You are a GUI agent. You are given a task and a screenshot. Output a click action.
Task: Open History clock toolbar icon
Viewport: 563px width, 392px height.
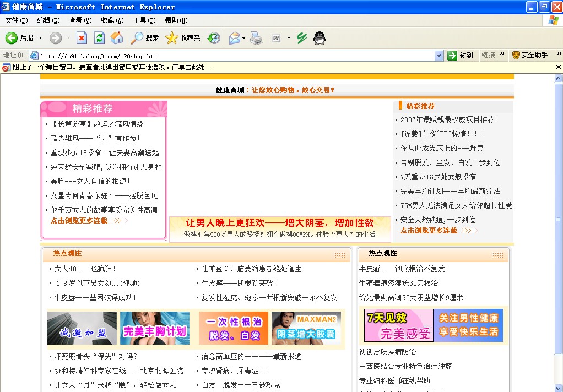click(214, 37)
